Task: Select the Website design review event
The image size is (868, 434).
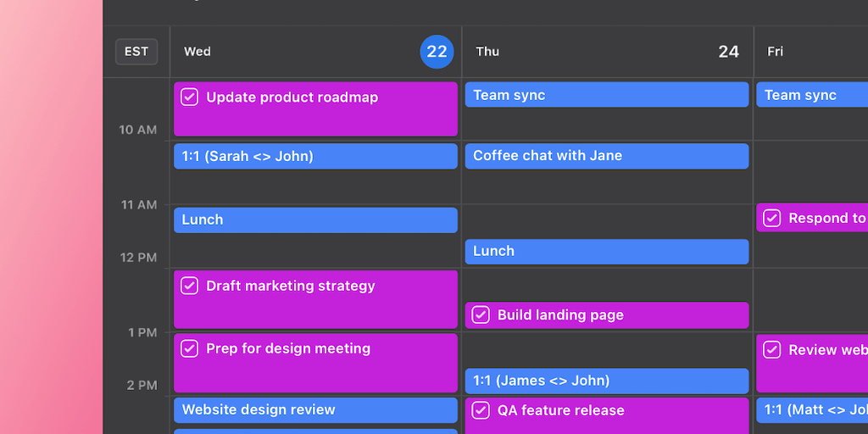Action: coord(315,410)
